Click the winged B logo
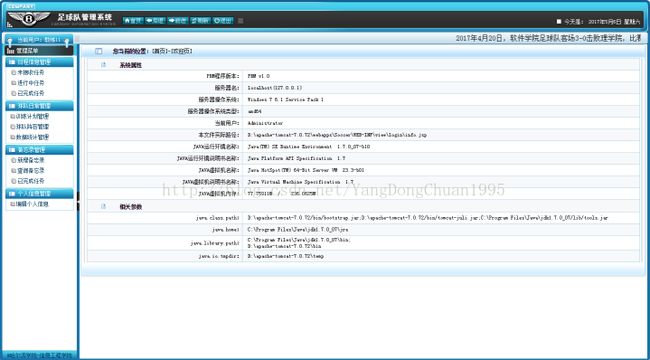 (29, 19)
